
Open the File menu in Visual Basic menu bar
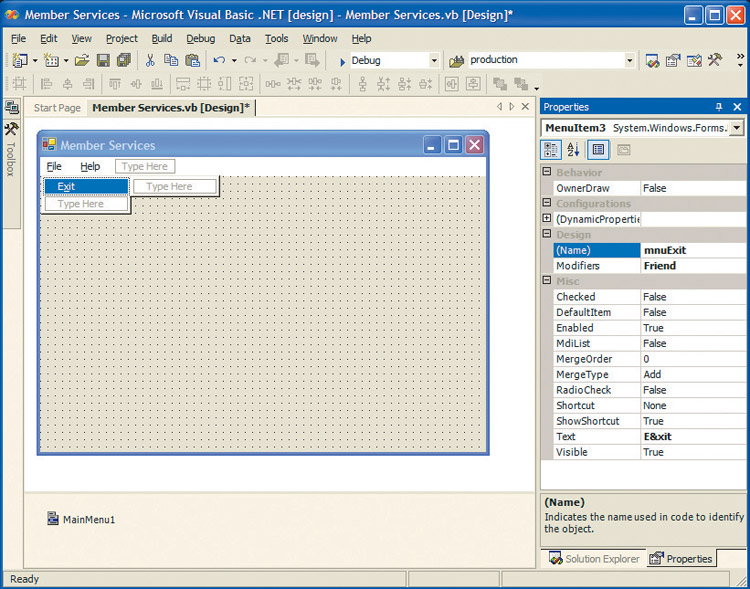(x=19, y=38)
